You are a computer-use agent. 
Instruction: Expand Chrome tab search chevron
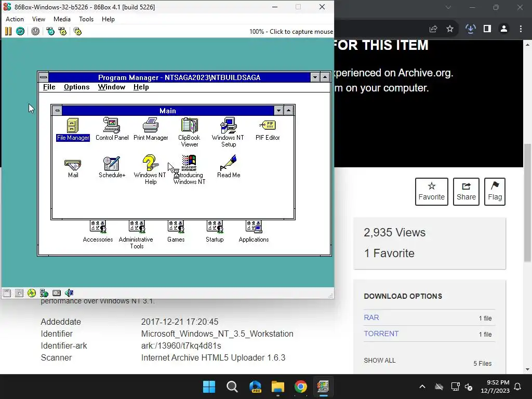pyautogui.click(x=448, y=7)
